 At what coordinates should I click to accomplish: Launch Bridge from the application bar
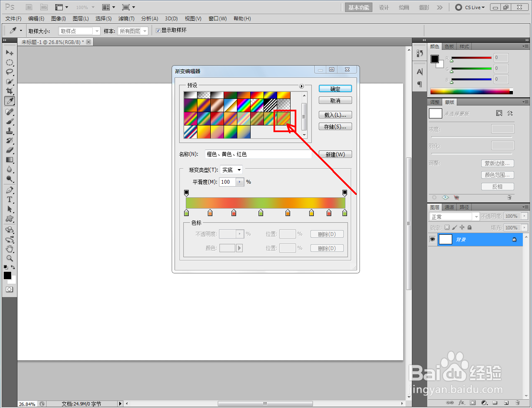(29, 7)
